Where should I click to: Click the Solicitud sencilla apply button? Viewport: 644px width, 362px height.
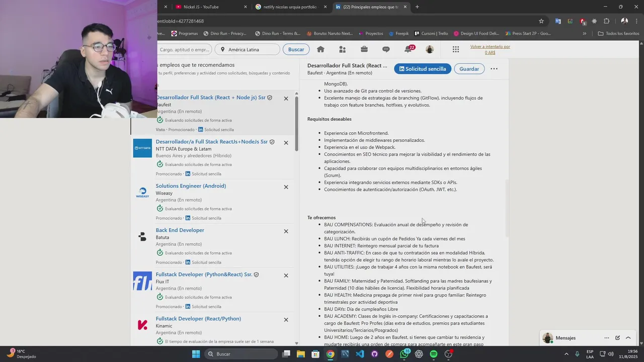(423, 69)
